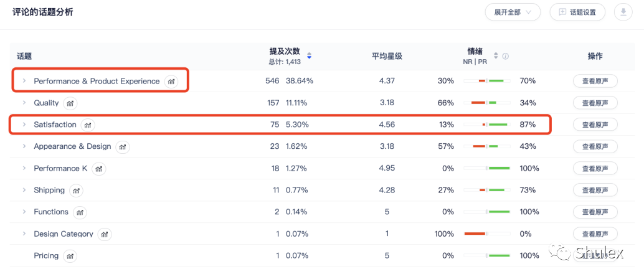Open the 展开全部 dropdown
644x279 pixels.
tap(513, 12)
